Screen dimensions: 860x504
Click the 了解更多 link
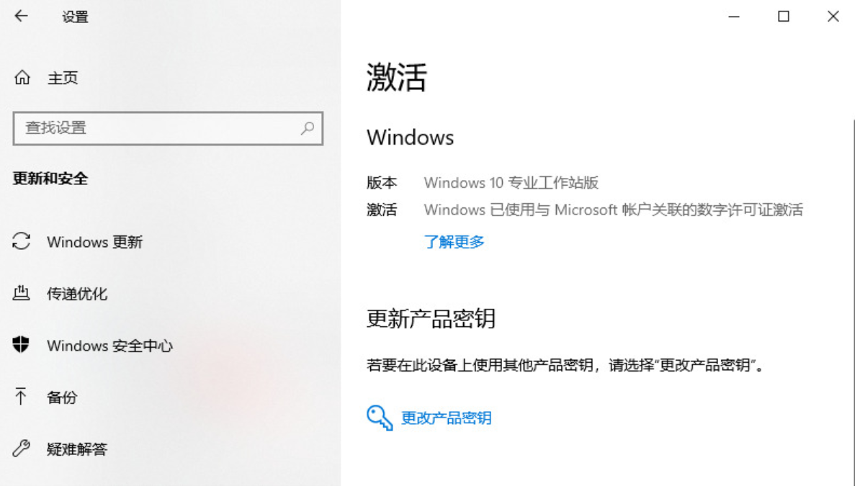click(x=454, y=242)
